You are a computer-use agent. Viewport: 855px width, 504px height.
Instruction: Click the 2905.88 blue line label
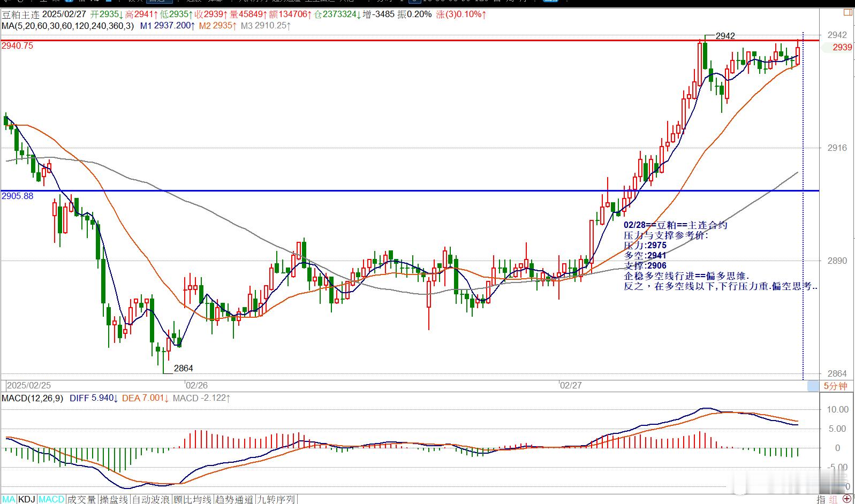click(18, 196)
